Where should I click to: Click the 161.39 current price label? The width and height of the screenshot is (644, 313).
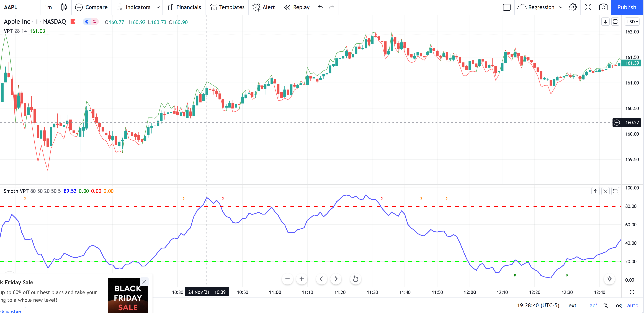click(x=631, y=63)
